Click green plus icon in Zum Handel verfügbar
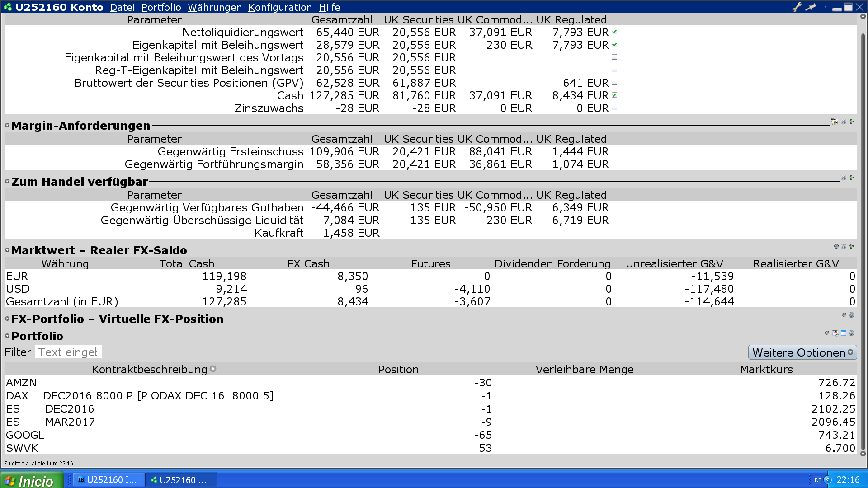The width and height of the screenshot is (868, 488). point(852,178)
